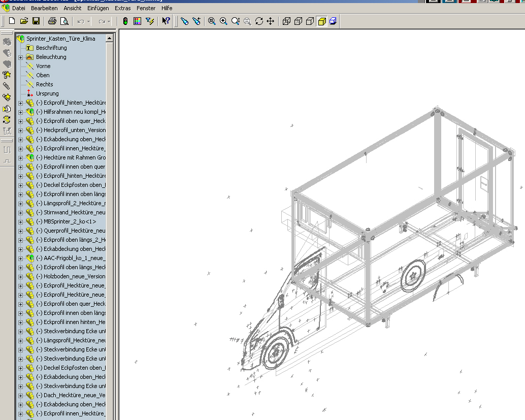
Task: Toggle Hidden Lines Removed display
Action: pos(310,21)
